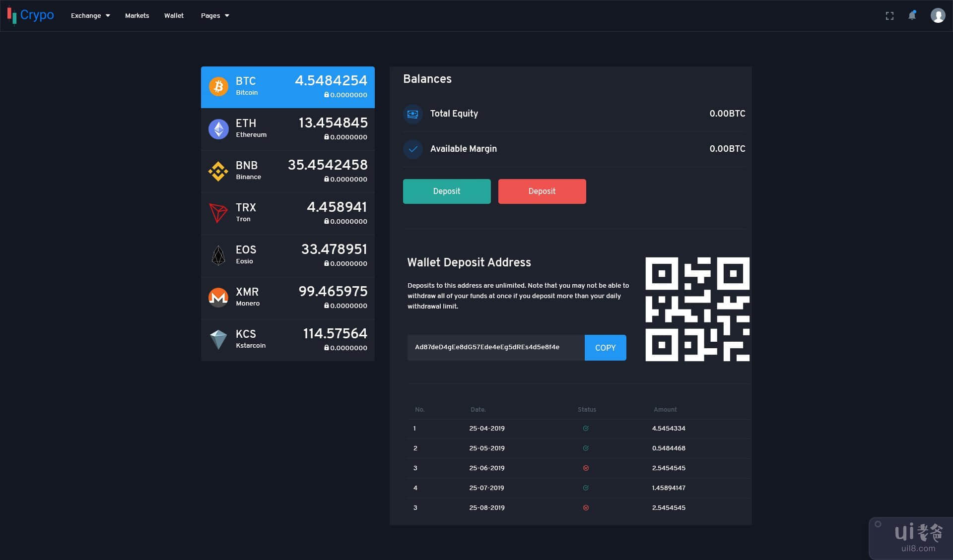Click the date 25-04-2019
Image resolution: width=953 pixels, height=560 pixels.
click(487, 429)
